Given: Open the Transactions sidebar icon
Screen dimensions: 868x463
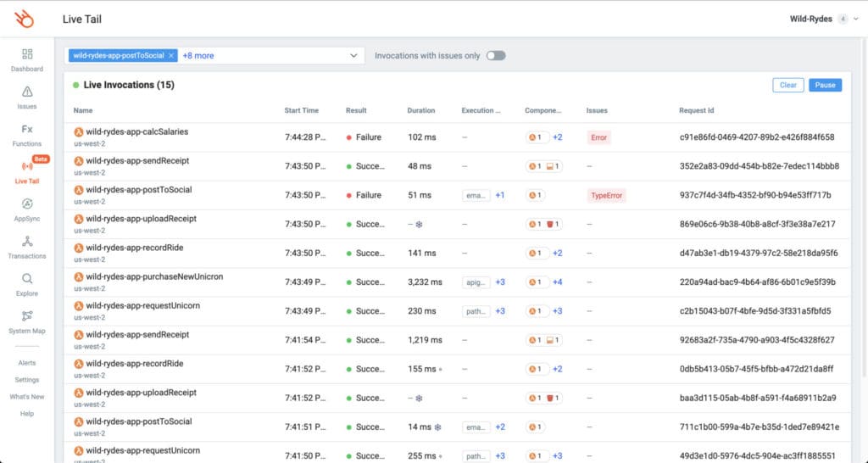Looking at the screenshot, I should point(27,242).
